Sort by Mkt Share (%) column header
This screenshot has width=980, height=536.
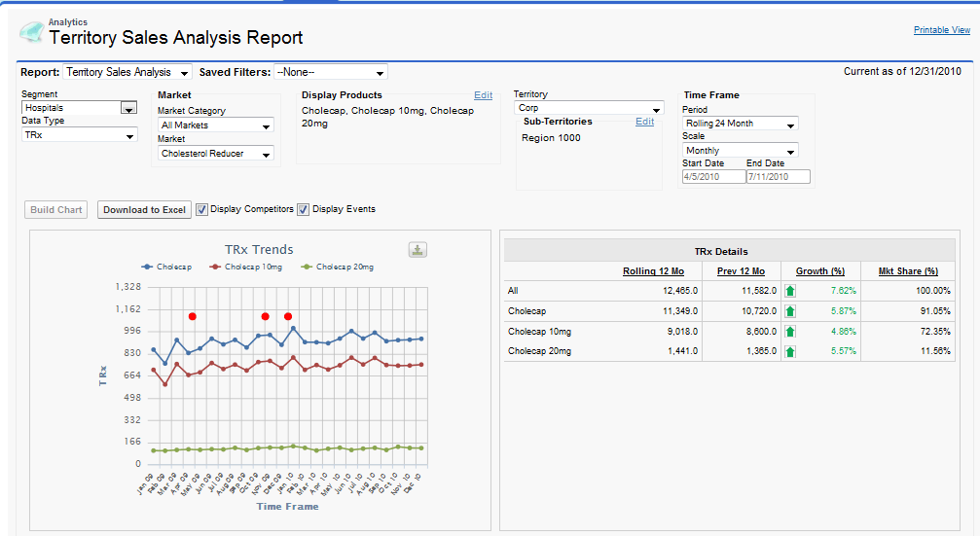[x=908, y=271]
